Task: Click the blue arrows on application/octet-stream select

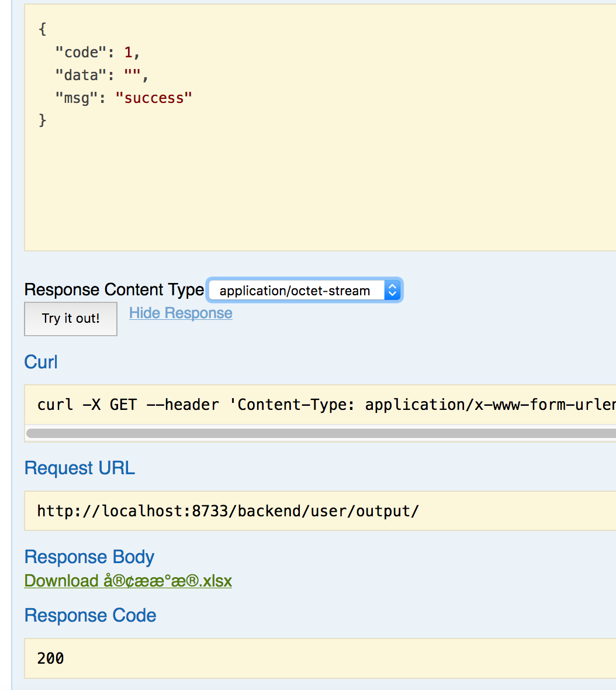Action: tap(393, 291)
